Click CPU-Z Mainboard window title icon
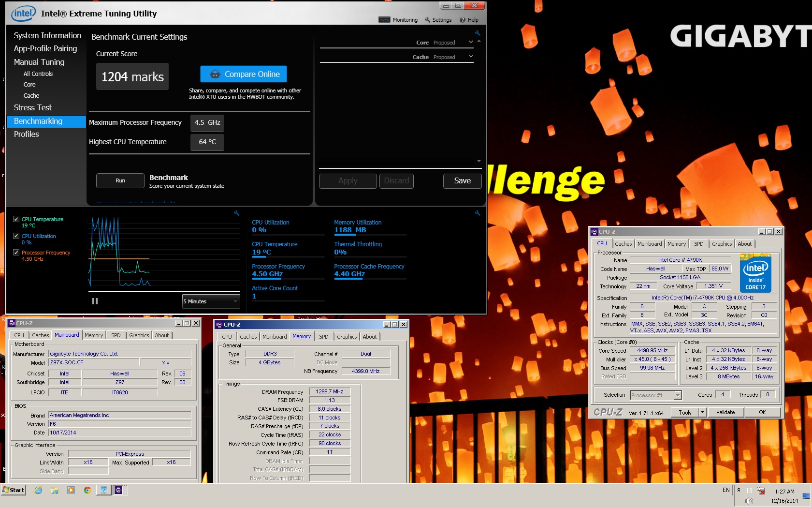This screenshot has height=508, width=812. click(x=12, y=323)
